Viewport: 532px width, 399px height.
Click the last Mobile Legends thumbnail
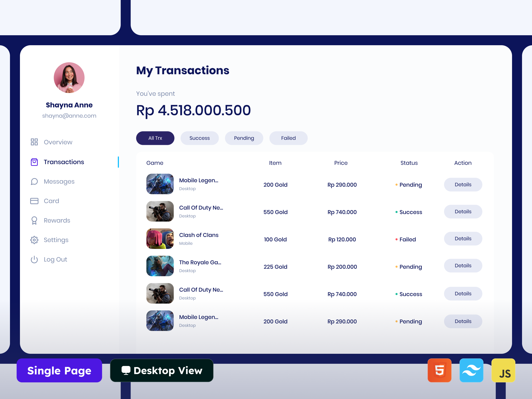(x=160, y=321)
